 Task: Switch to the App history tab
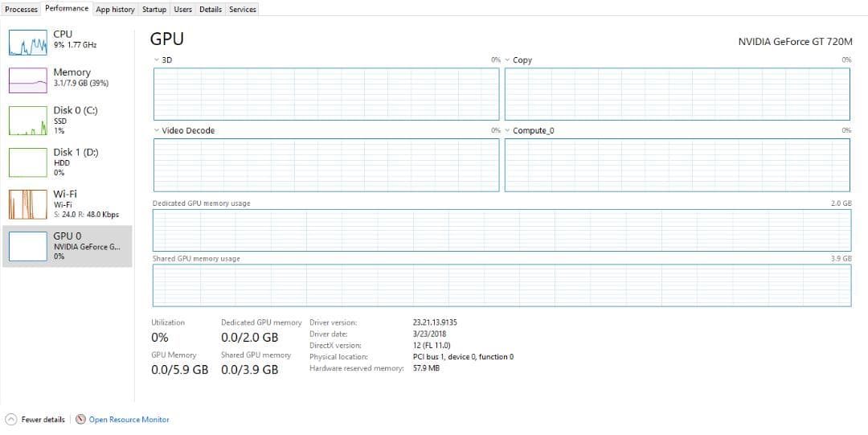click(x=115, y=10)
